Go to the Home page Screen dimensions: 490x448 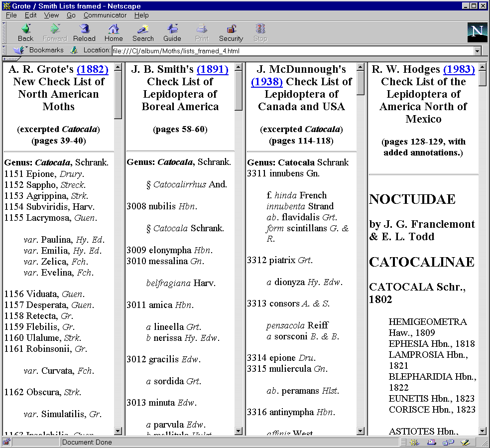pos(114,33)
